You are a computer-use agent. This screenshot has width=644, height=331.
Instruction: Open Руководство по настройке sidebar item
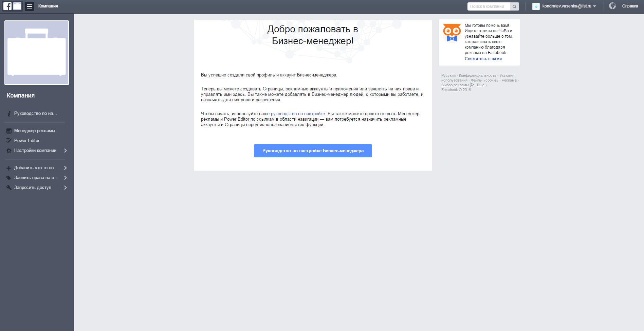click(x=36, y=114)
